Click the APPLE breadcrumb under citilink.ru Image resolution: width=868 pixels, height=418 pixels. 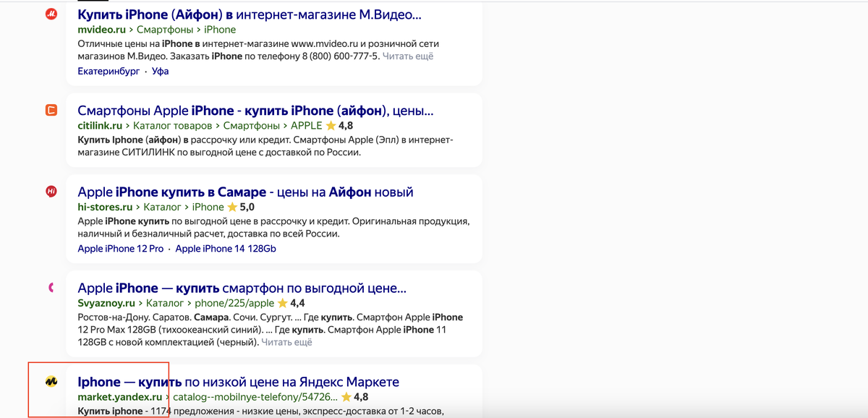click(306, 125)
